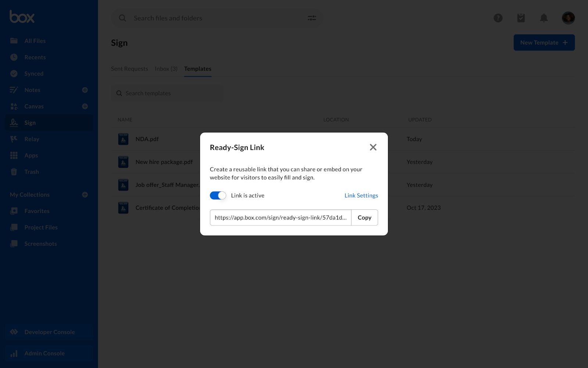588x368 pixels.
Task: Toggle off the Link is active switch
Action: [x=218, y=195]
